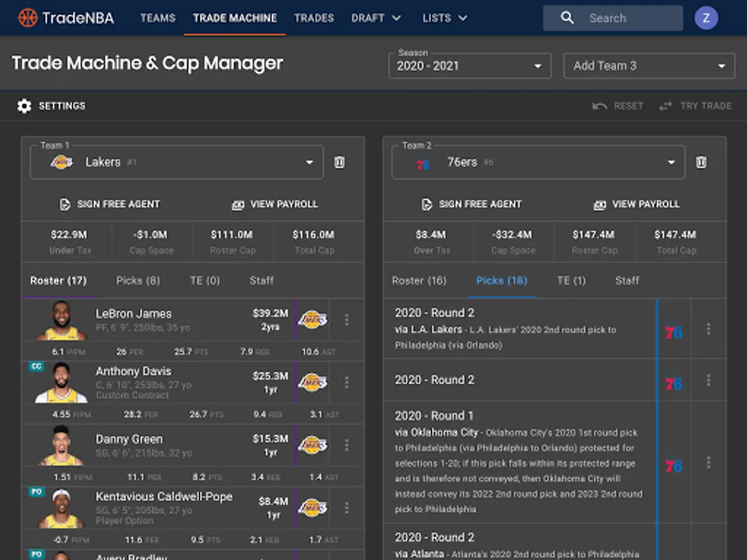Click the Try Trade swap arrows icon
The width and height of the screenshot is (747, 560).
pyautogui.click(x=665, y=106)
